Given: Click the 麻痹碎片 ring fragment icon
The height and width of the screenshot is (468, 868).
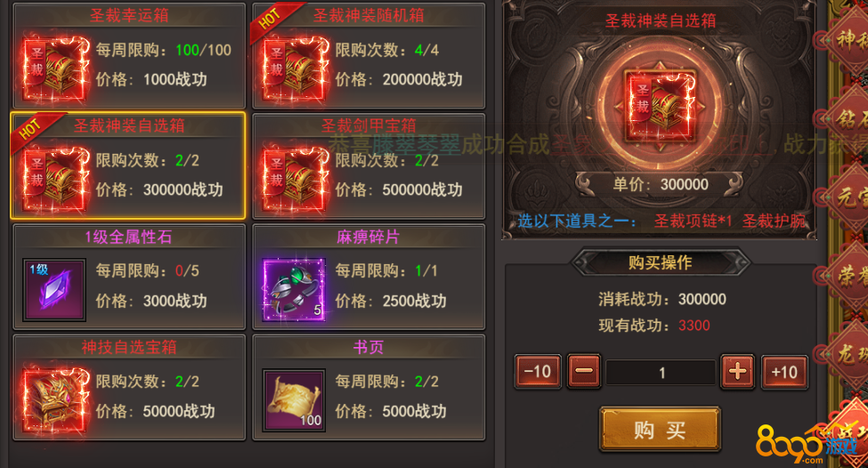Looking at the screenshot, I should coord(294,290).
